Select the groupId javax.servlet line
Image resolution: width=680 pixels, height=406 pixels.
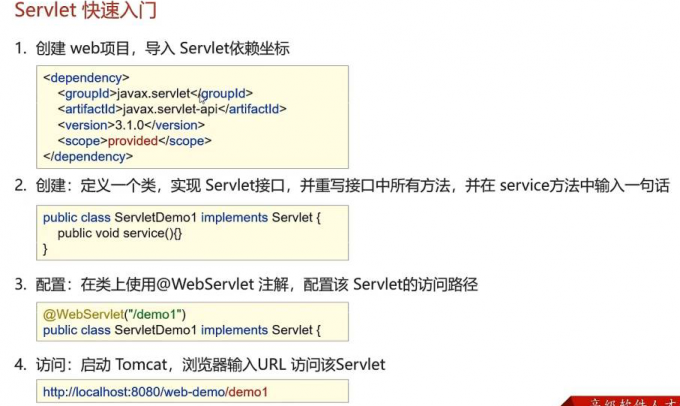click(x=155, y=93)
